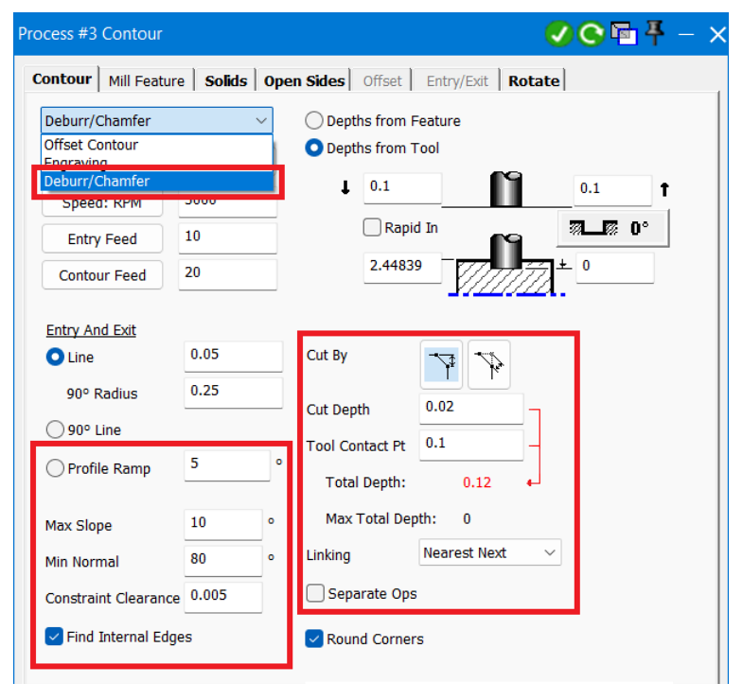Open the Mill Feature tab
Viewport: 743px width, 700px height.
[x=147, y=81]
